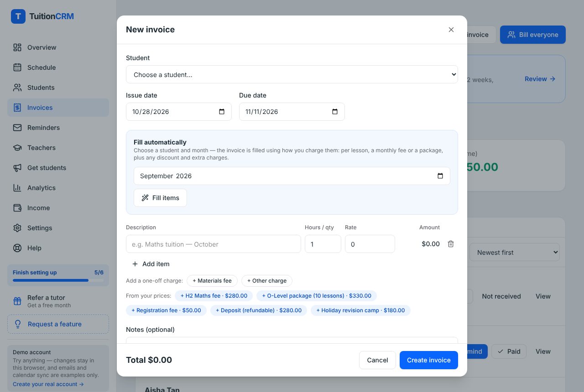The image size is (584, 392).
Task: Go to Income page
Action: click(x=58, y=208)
